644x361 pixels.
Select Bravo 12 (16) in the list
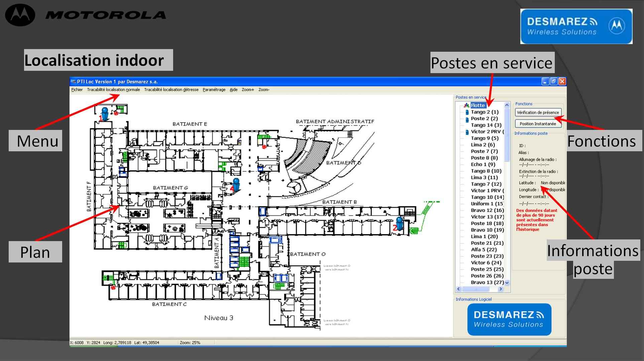point(487,210)
